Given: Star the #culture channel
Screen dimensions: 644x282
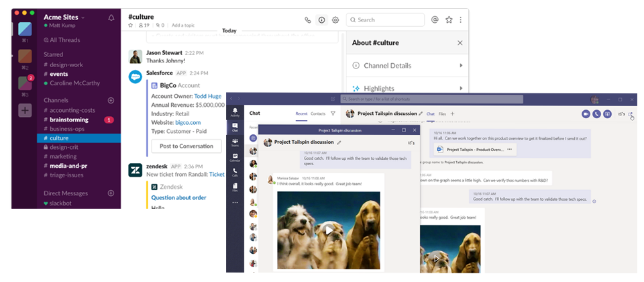Looking at the screenshot, I should click(131, 25).
